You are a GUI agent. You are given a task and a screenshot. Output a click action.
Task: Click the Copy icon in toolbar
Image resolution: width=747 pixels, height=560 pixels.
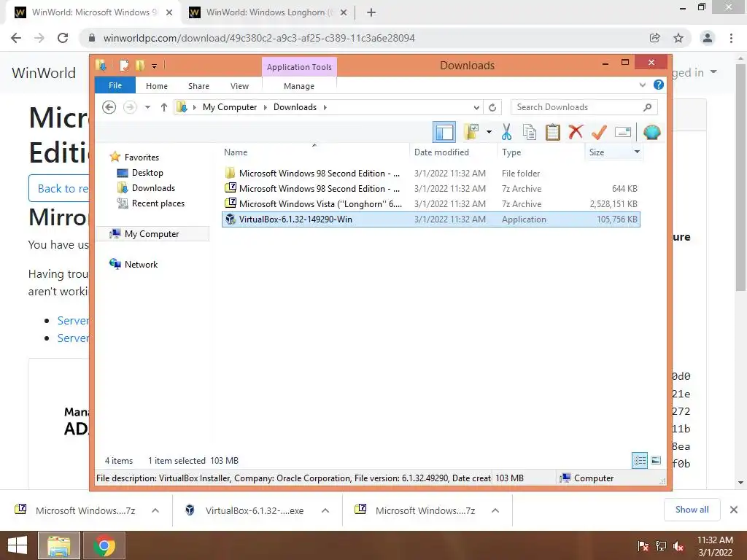530,132
